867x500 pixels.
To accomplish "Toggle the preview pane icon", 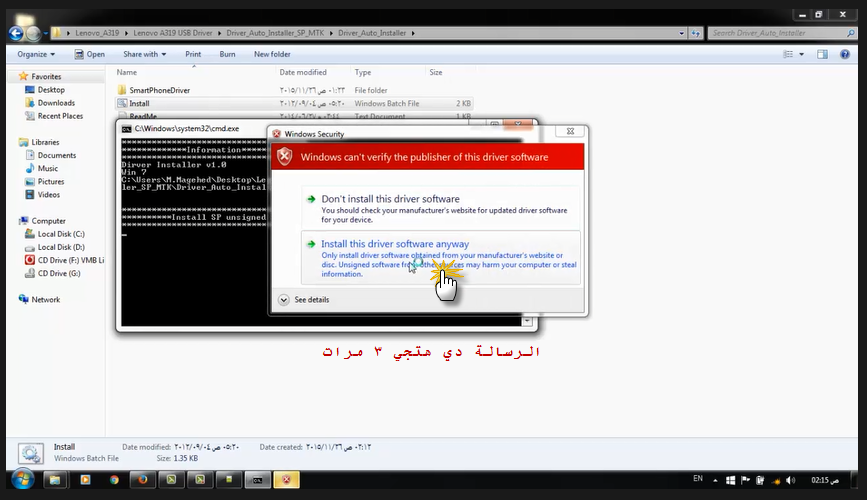I will pos(822,54).
